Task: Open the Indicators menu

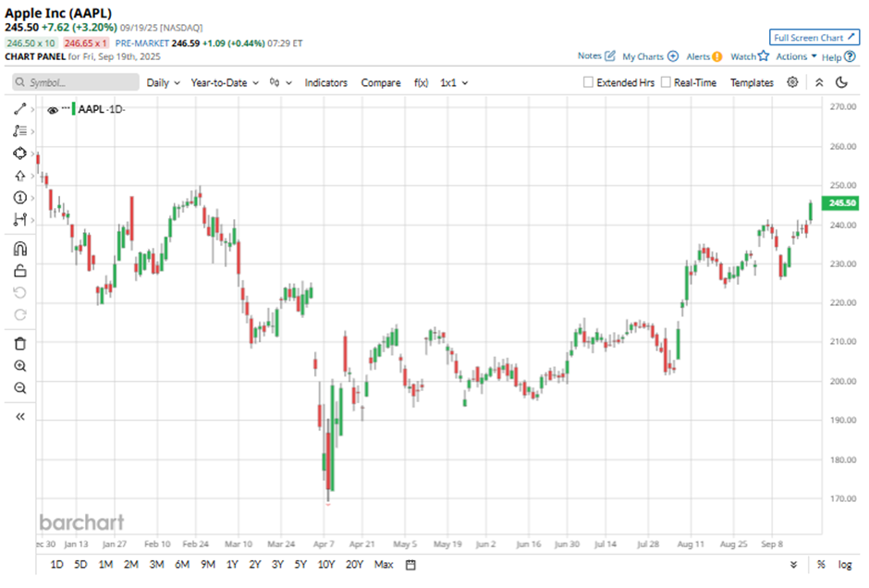Action: point(325,82)
